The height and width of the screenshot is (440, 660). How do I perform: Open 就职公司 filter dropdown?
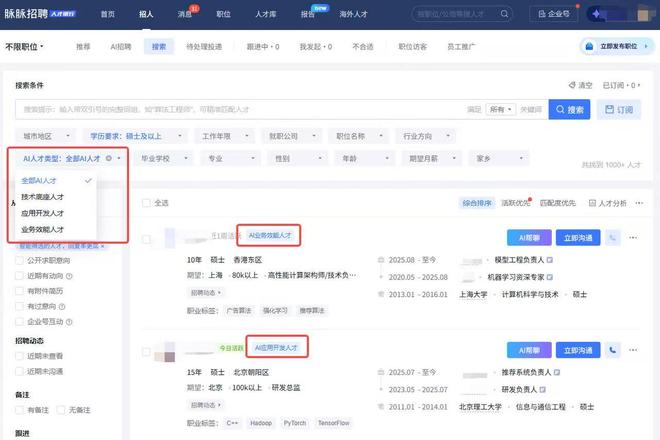[x=292, y=136]
